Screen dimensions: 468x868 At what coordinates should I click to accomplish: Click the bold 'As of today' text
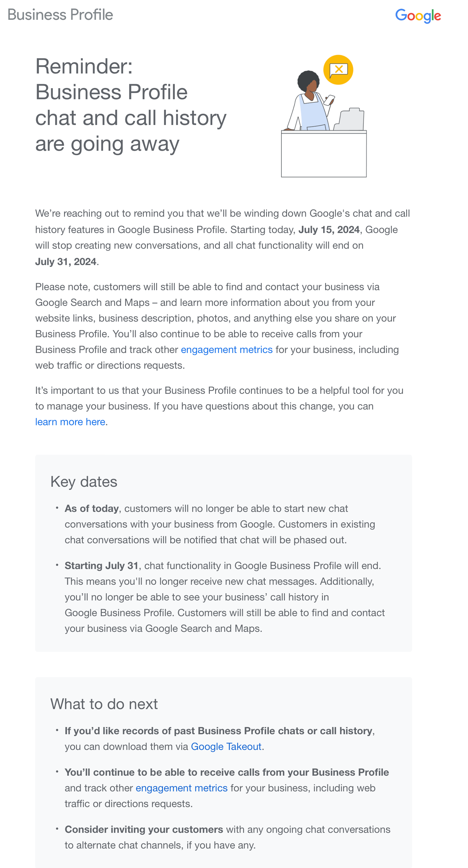[92, 508]
